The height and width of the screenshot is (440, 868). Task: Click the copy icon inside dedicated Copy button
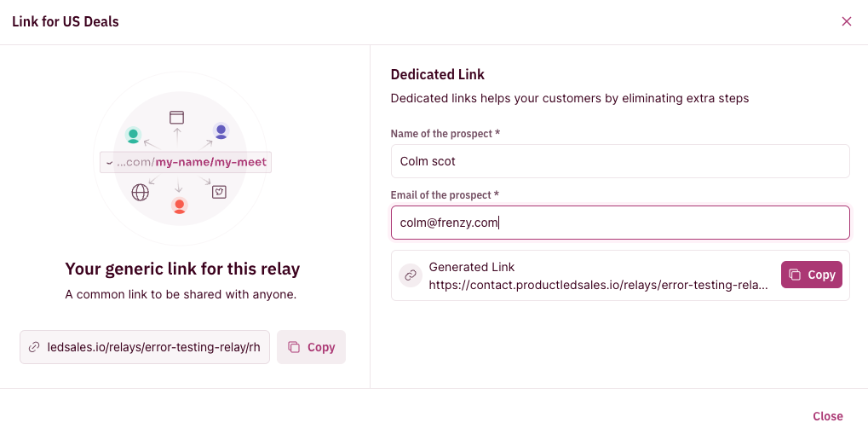tap(795, 275)
